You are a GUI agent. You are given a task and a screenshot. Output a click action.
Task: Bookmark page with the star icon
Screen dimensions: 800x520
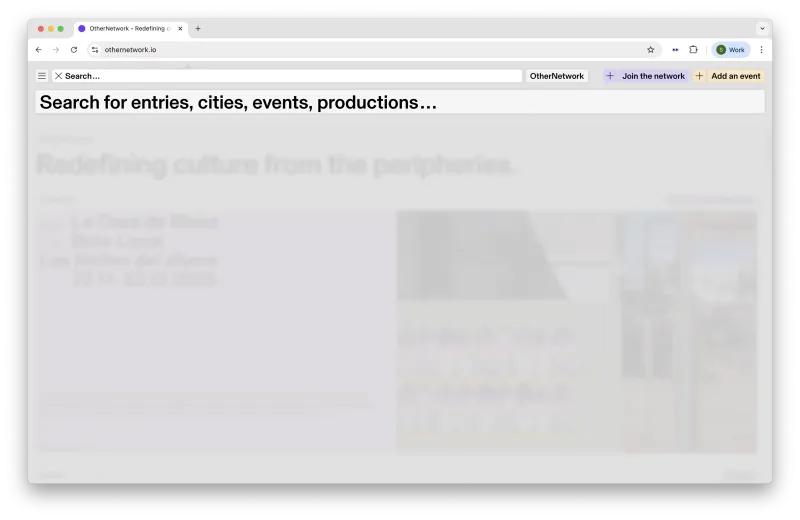[651, 49]
